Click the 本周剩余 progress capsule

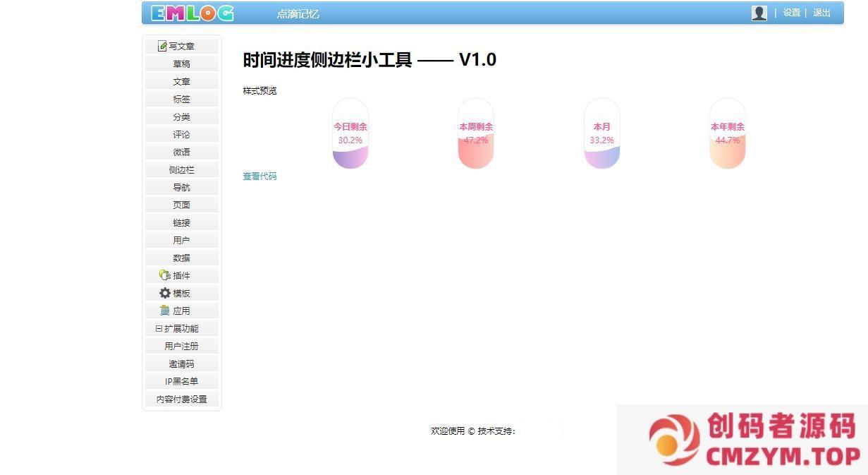[x=476, y=133]
